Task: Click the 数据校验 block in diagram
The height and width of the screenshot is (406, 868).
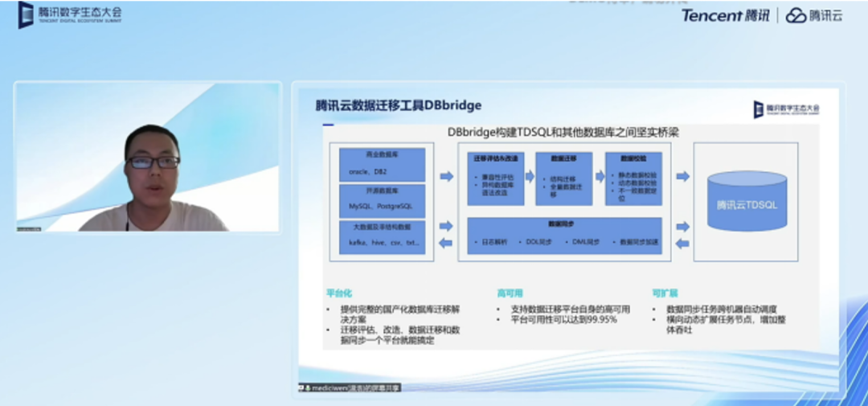Action: click(x=633, y=179)
